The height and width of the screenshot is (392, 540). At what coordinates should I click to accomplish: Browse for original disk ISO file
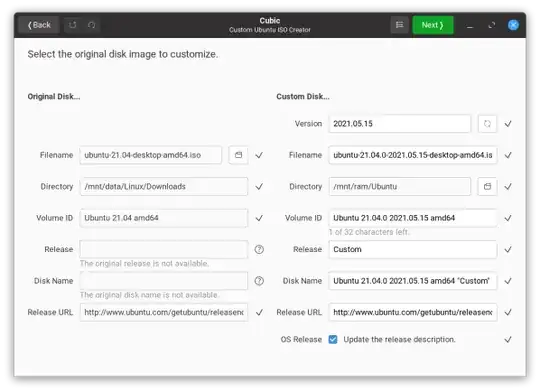point(238,155)
